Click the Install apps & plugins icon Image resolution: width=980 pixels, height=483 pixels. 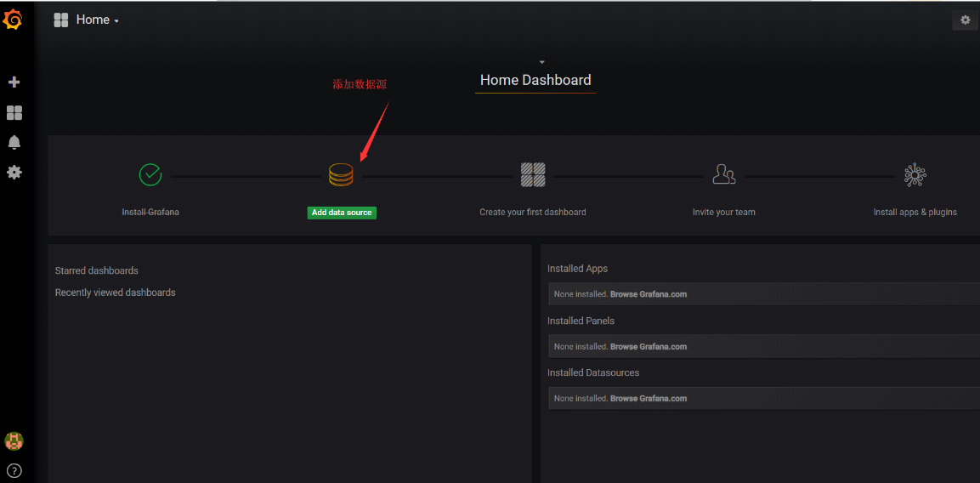(x=915, y=175)
